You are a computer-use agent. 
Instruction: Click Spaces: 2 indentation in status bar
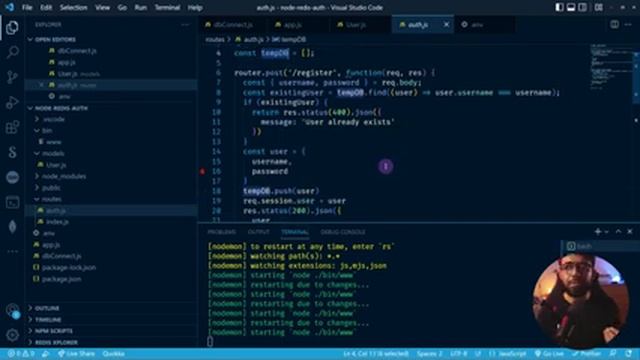(429, 354)
